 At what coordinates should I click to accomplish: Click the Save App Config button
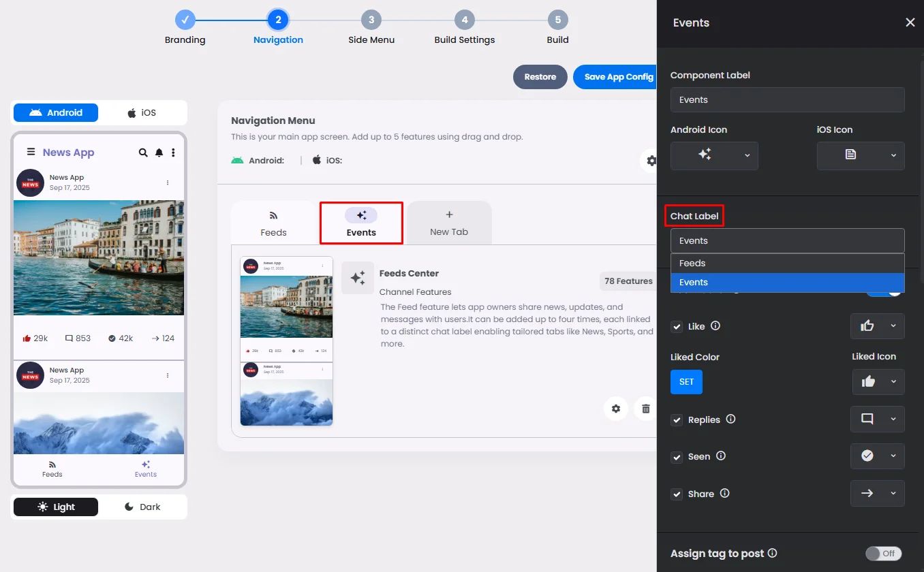pos(615,77)
